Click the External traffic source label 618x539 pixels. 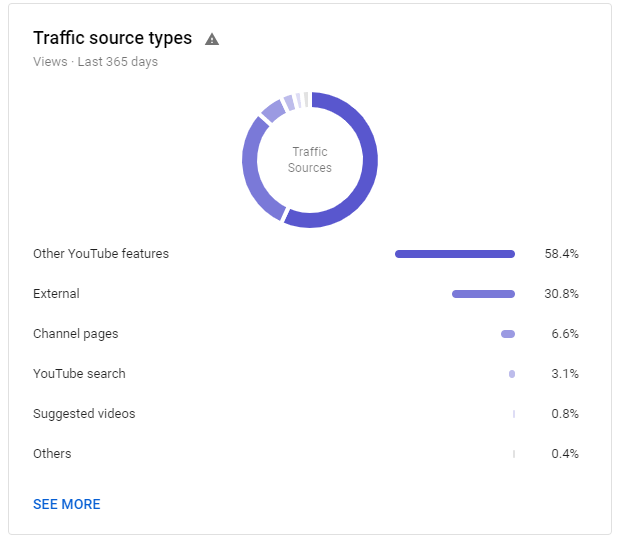click(x=56, y=294)
